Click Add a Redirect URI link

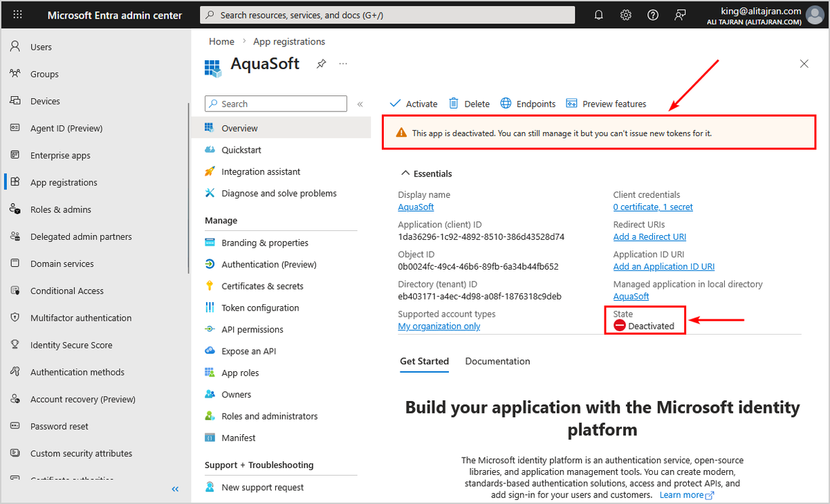[x=649, y=236]
